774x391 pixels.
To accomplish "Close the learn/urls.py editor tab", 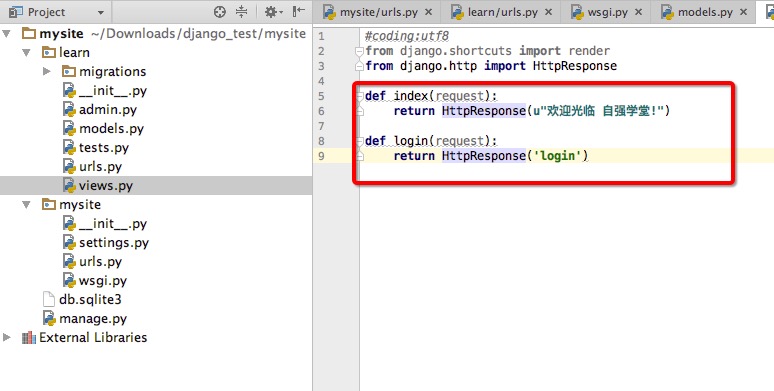I will 548,12.
